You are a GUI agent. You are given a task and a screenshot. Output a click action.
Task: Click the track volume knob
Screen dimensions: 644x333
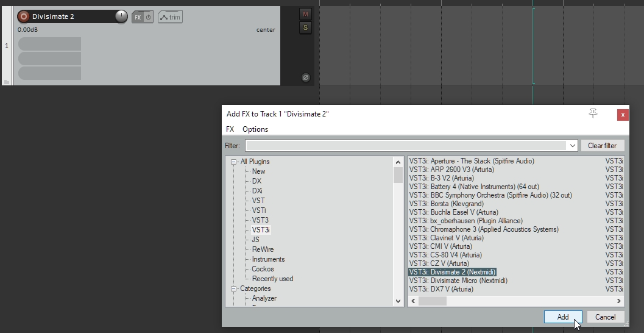coord(121,16)
